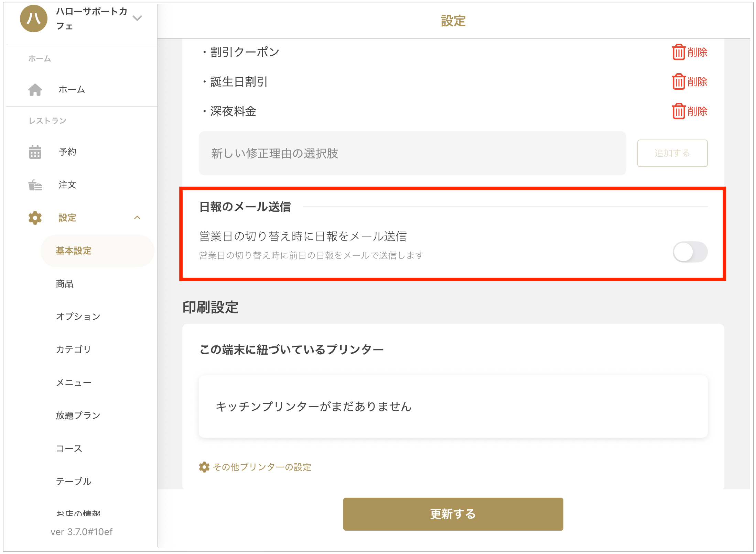Go to カテゴリ settings page
The height and width of the screenshot is (554, 756).
point(74,350)
